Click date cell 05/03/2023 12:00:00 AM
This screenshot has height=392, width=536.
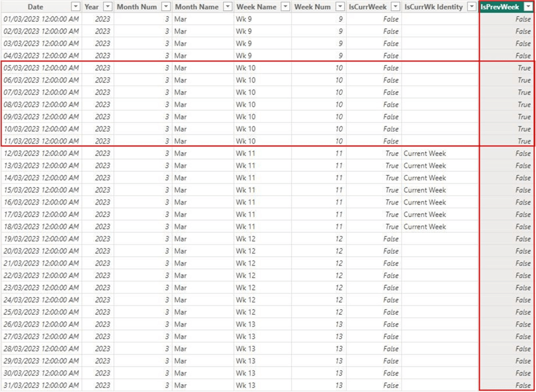coord(41,68)
